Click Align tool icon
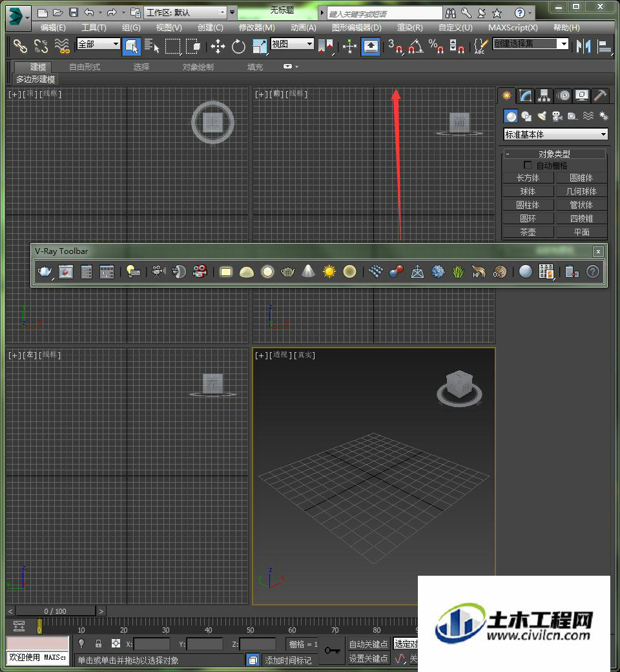The width and height of the screenshot is (620, 672). point(604,47)
